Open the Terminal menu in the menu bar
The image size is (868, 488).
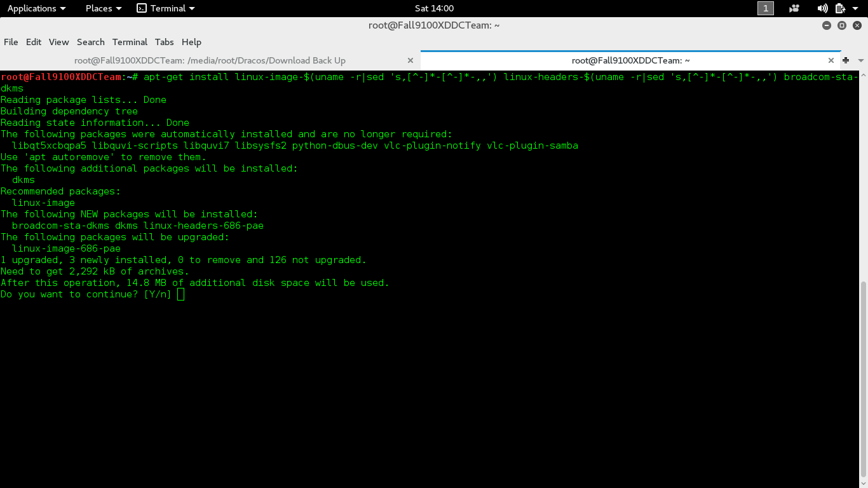click(x=130, y=42)
